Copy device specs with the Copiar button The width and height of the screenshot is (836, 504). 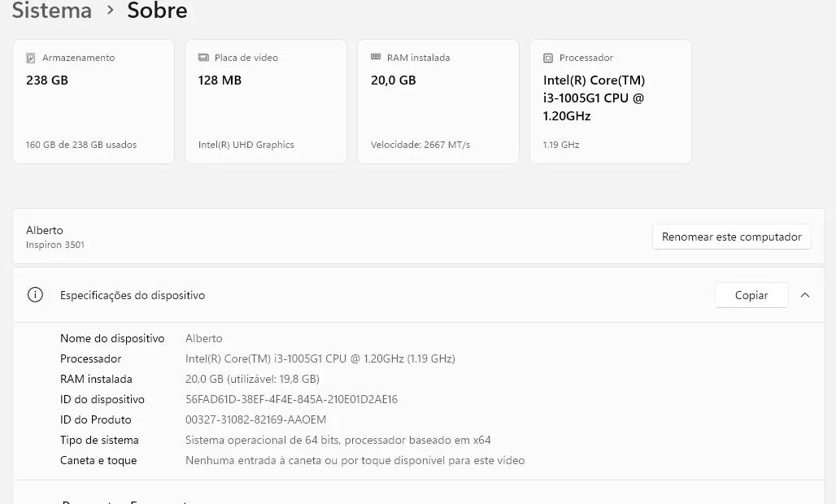[751, 295]
